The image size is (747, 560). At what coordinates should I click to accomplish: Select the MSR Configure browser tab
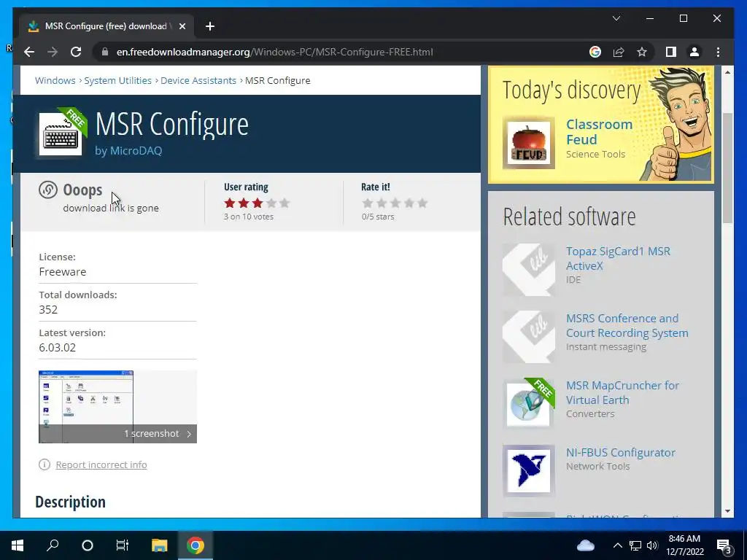107,26
